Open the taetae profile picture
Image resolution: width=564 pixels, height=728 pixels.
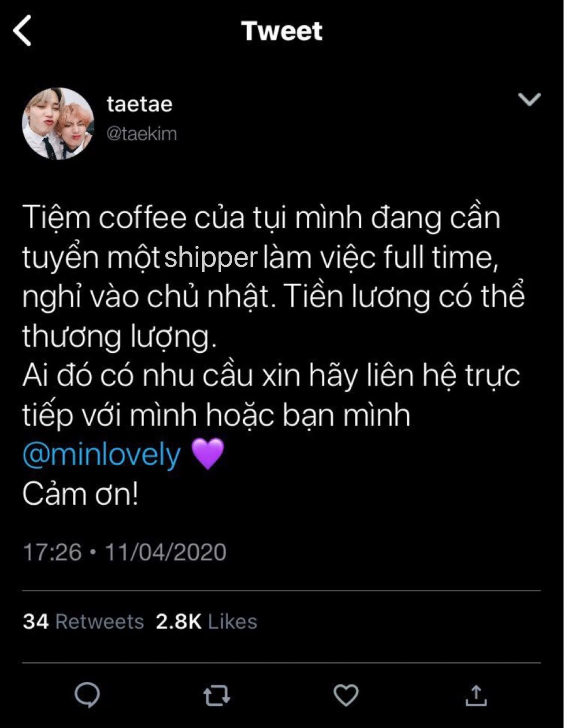pyautogui.click(x=58, y=123)
